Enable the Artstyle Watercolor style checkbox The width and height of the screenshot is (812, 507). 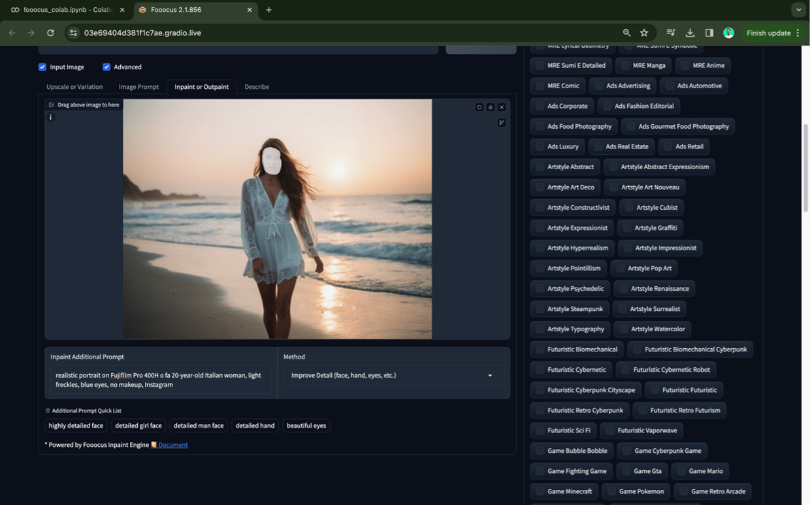(624, 329)
